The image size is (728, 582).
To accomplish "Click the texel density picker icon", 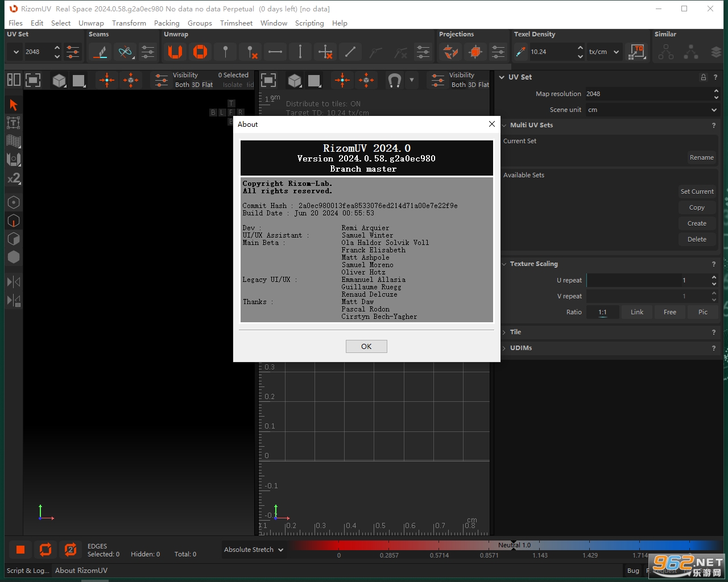I will pos(520,52).
